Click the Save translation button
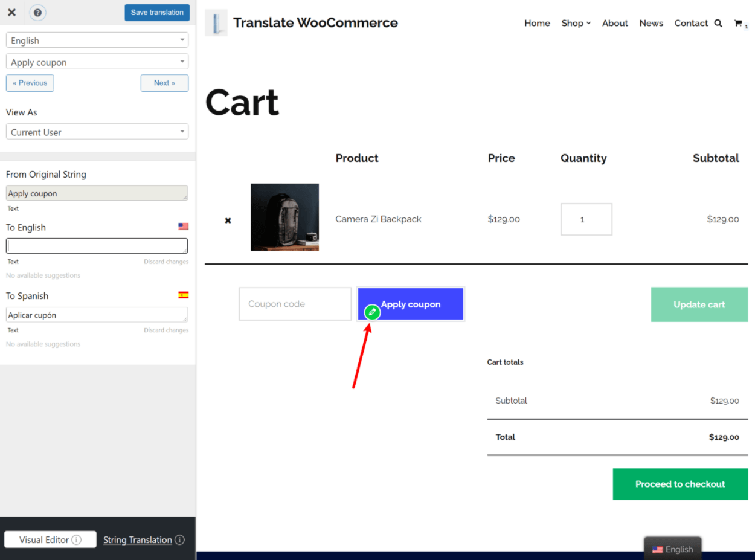Viewport: 755px width, 560px height. [157, 12]
